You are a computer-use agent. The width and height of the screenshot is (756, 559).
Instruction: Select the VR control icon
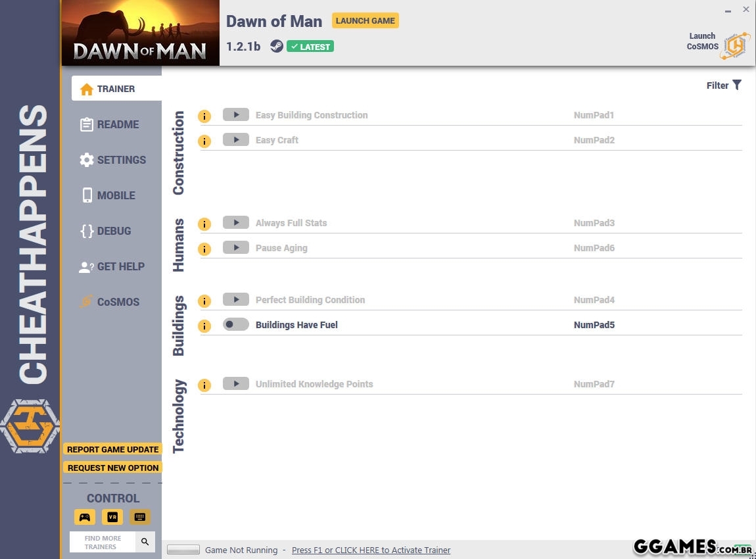click(112, 517)
